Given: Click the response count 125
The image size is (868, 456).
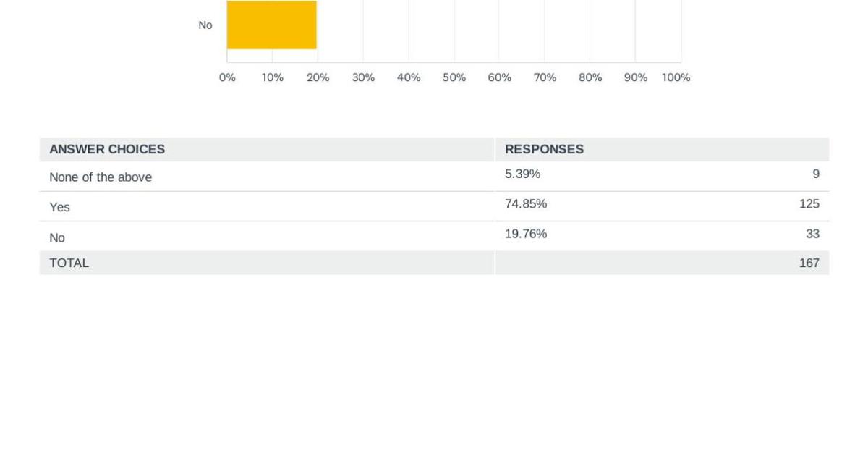Looking at the screenshot, I should click(x=809, y=204).
